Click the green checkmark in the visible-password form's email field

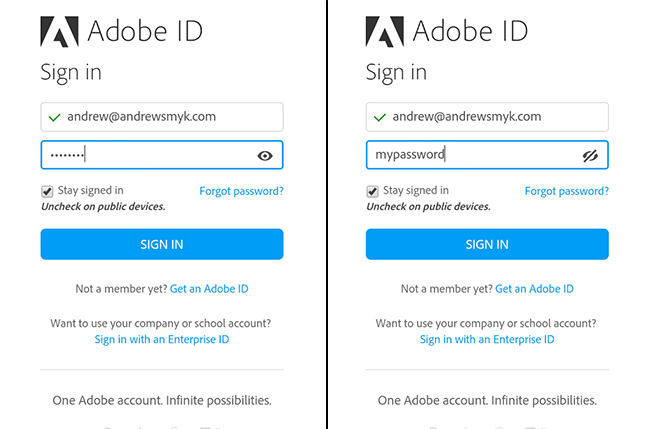click(x=379, y=117)
